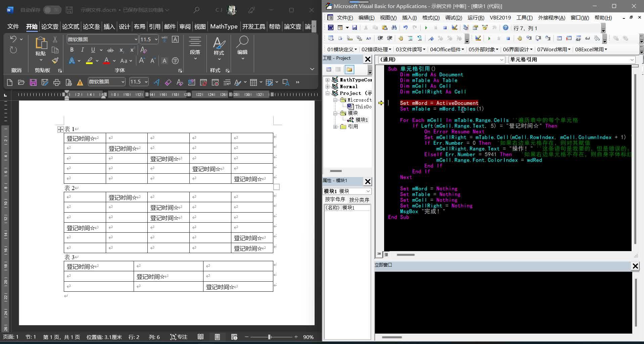The width and height of the screenshot is (644, 344).
Task: Apply bold formatting in the Word ribbon
Action: 72,50
